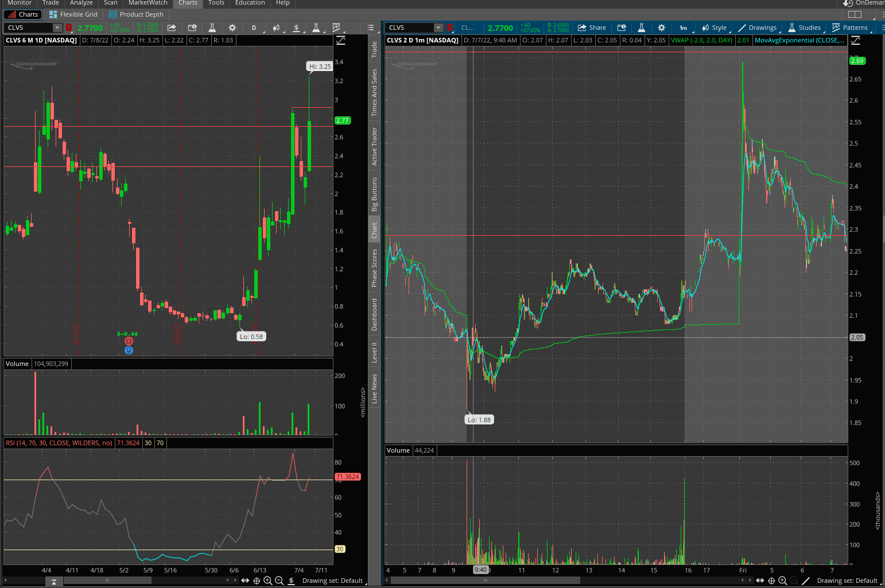Open the news/alerts icon on the right chart
Screen dimensions: 885x588
coord(622,28)
